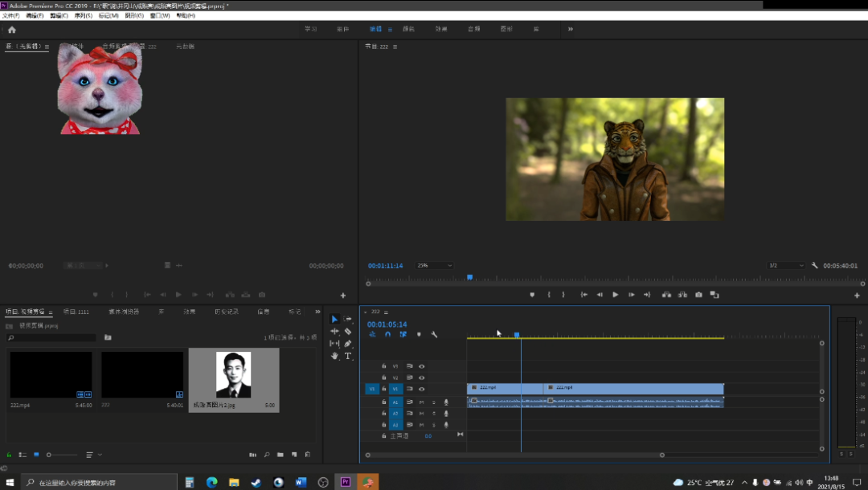The image size is (868, 490).
Task: Select the Type tool
Action: (x=348, y=356)
